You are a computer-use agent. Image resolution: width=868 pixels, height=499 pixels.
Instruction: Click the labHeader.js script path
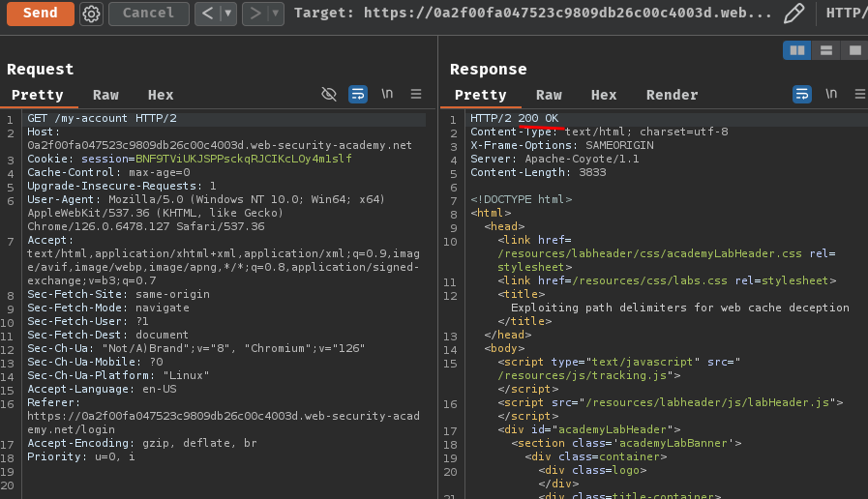(x=707, y=402)
